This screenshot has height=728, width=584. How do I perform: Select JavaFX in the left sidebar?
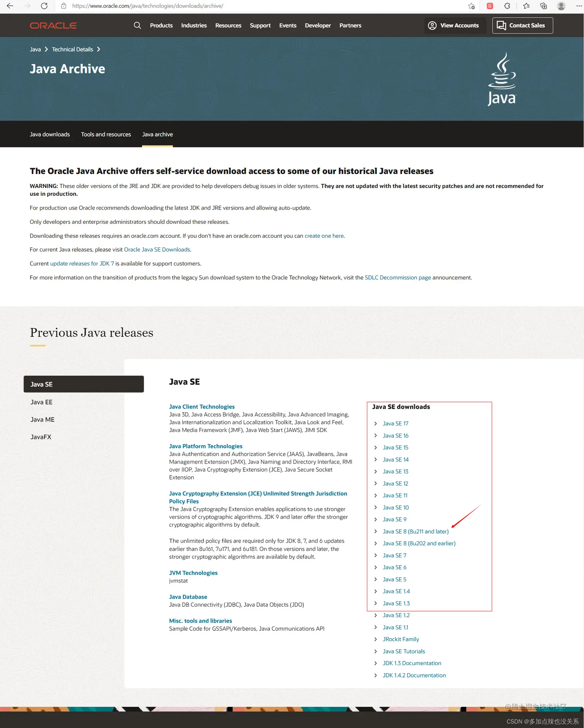point(41,437)
